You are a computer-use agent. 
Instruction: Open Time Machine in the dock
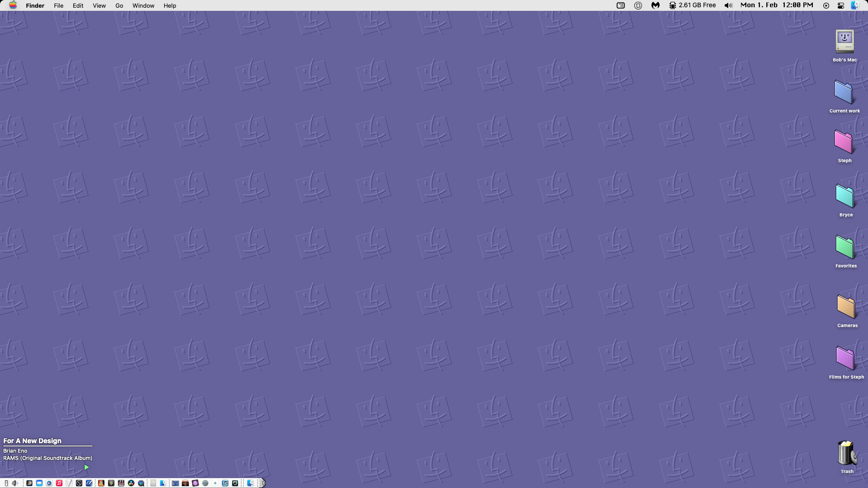235,483
